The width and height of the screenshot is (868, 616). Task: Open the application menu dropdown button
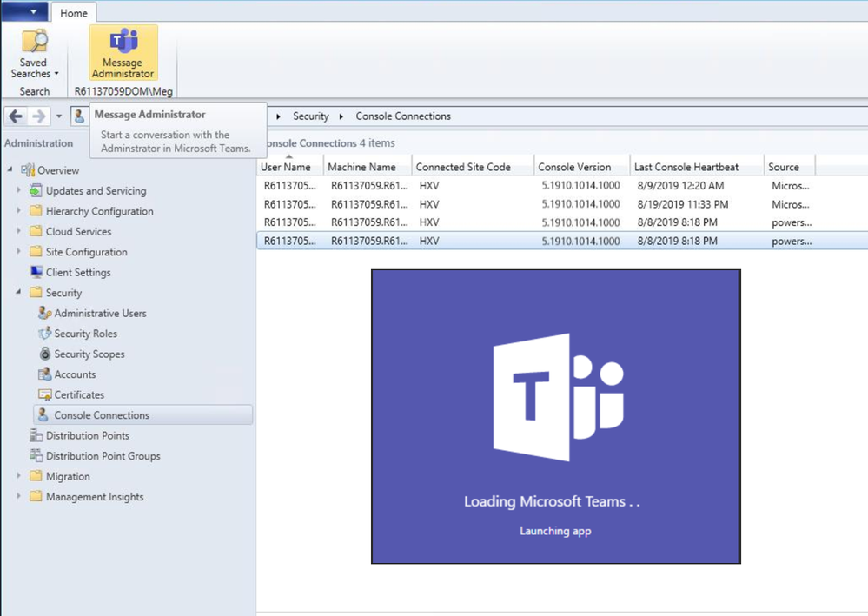point(24,11)
